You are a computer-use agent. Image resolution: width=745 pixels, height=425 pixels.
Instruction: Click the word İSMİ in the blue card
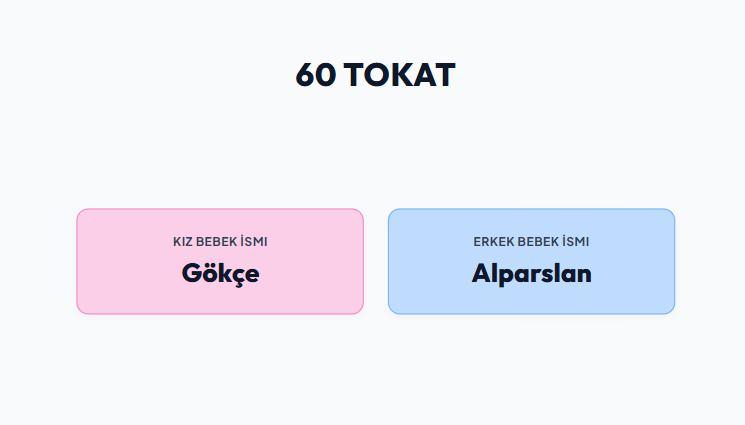(576, 241)
